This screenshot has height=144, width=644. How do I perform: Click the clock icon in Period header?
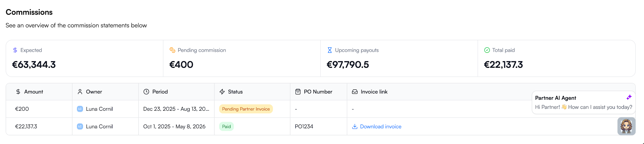[x=146, y=92]
